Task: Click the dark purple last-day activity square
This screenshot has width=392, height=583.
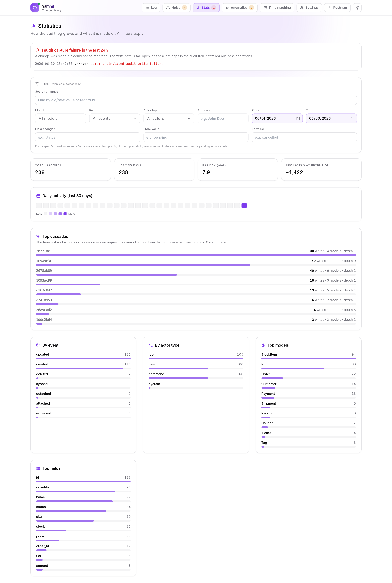Action: [x=244, y=205]
